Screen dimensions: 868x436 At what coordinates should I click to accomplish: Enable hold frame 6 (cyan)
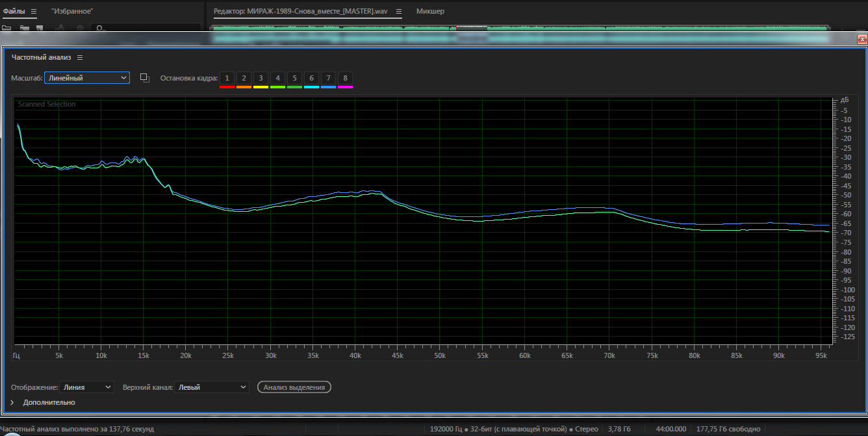[311, 79]
